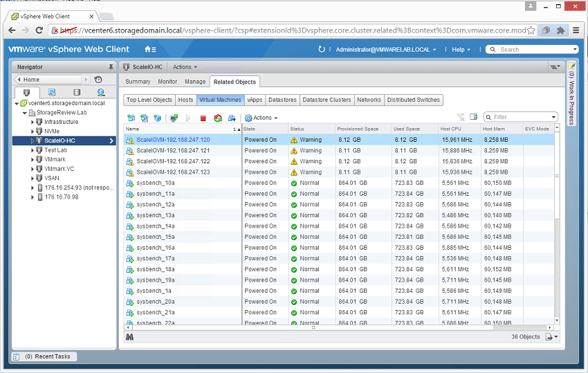Clear the quick filter funnel icon
This screenshot has height=373, width=588.
(x=461, y=117)
